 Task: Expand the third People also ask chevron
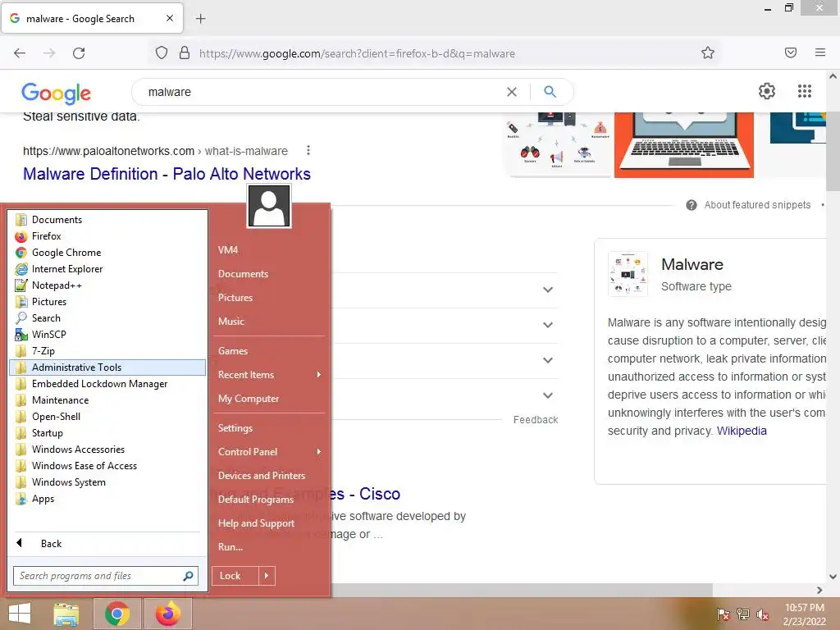pyautogui.click(x=547, y=361)
